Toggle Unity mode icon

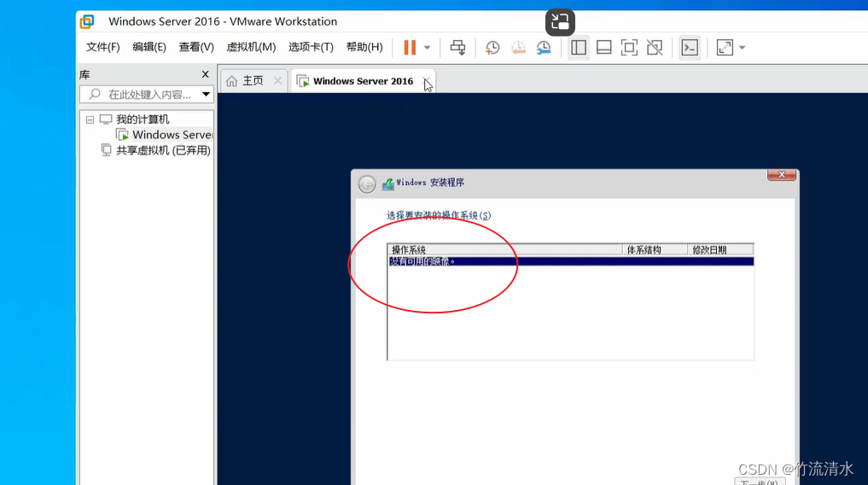pyautogui.click(x=655, y=48)
